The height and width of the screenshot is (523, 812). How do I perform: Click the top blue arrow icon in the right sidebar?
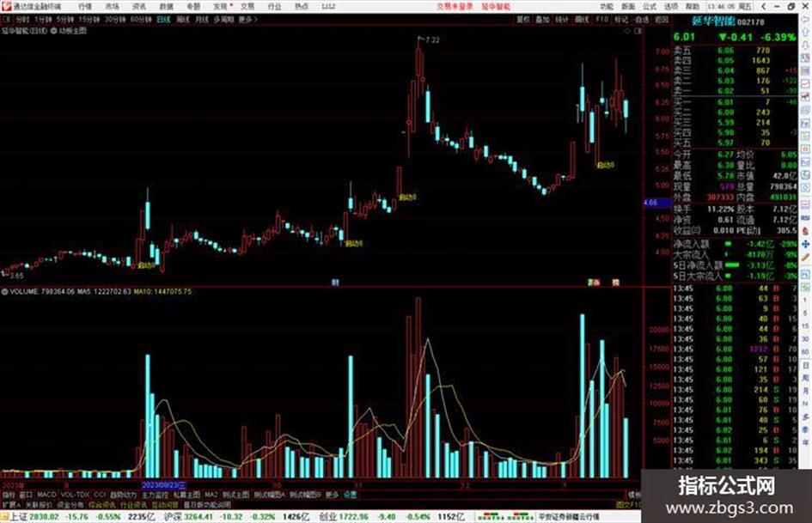click(805, 19)
